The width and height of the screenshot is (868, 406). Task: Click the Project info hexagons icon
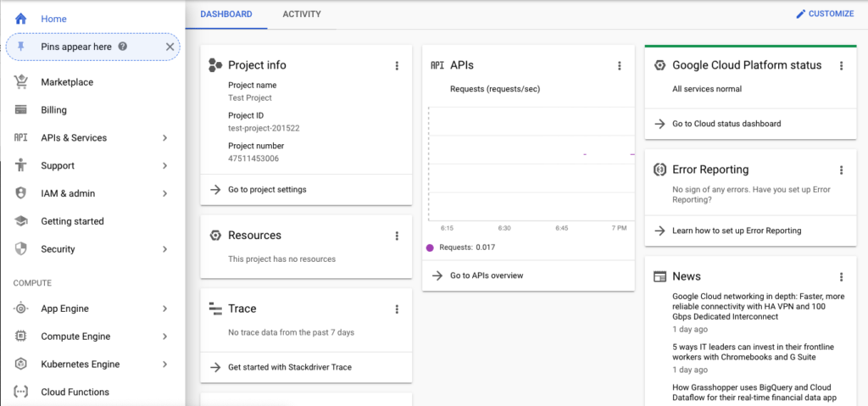coord(215,65)
